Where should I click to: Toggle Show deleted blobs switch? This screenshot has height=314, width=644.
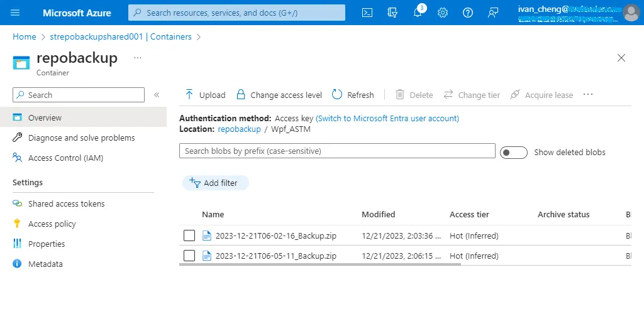513,153
